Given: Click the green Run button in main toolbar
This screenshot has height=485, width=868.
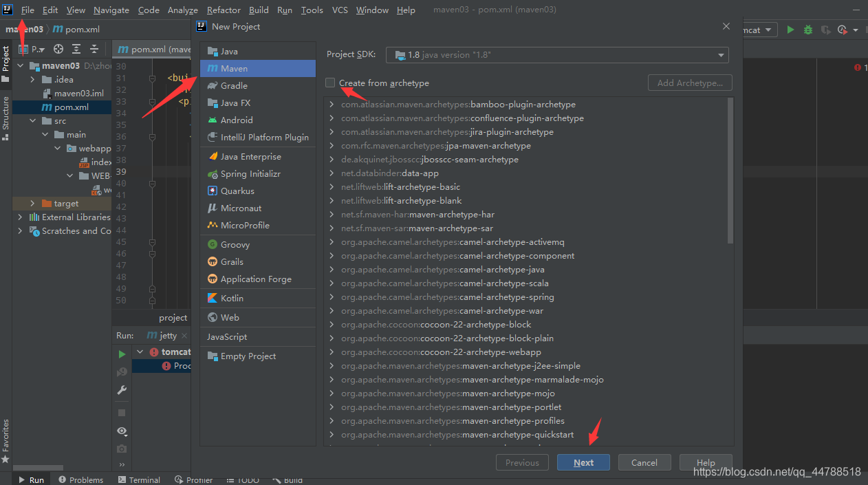Looking at the screenshot, I should pos(791,30).
